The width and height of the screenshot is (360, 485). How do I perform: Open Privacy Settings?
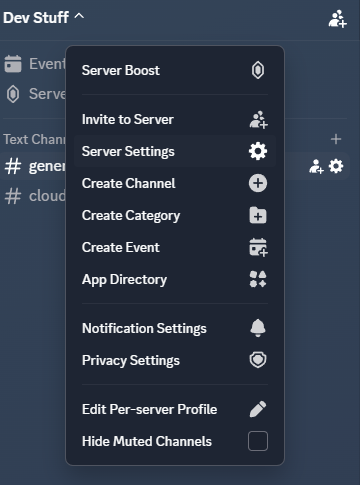(x=175, y=360)
